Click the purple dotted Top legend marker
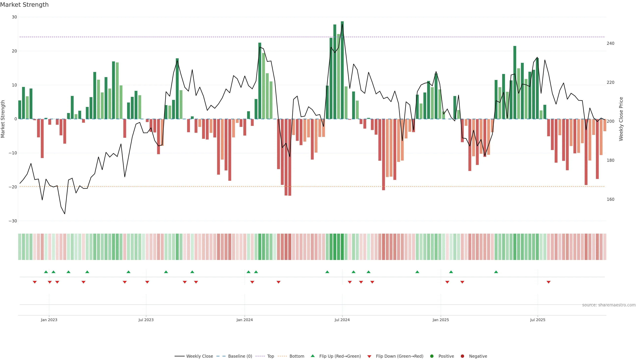The width and height of the screenshot is (644, 362). point(260,356)
